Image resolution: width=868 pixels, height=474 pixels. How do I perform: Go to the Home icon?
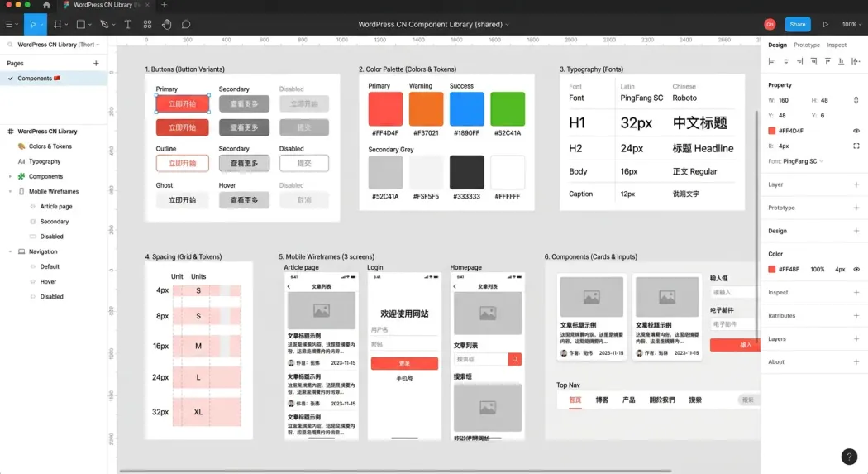pos(46,5)
